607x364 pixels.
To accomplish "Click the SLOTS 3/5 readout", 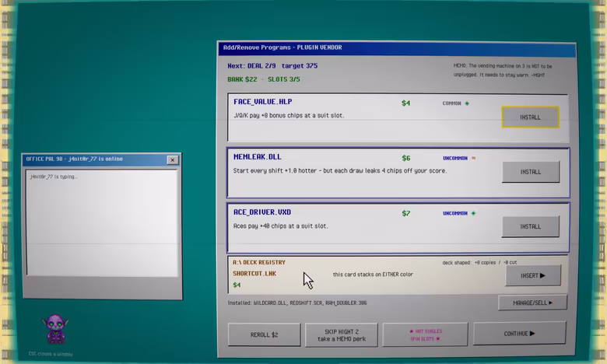I will [284, 79].
